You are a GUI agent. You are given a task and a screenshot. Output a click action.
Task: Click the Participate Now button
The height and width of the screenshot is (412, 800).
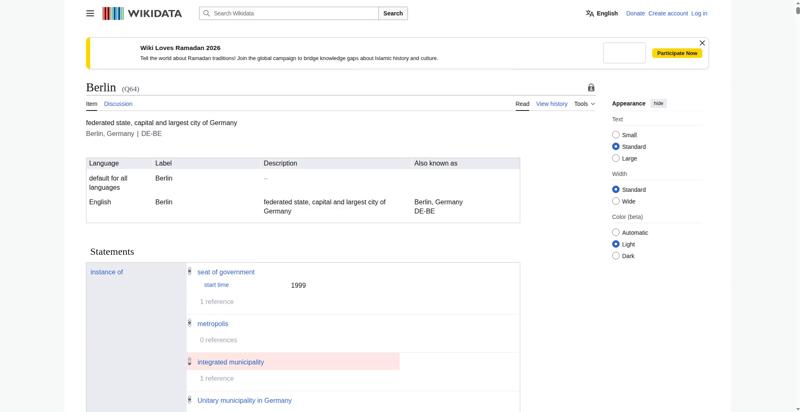(x=677, y=53)
